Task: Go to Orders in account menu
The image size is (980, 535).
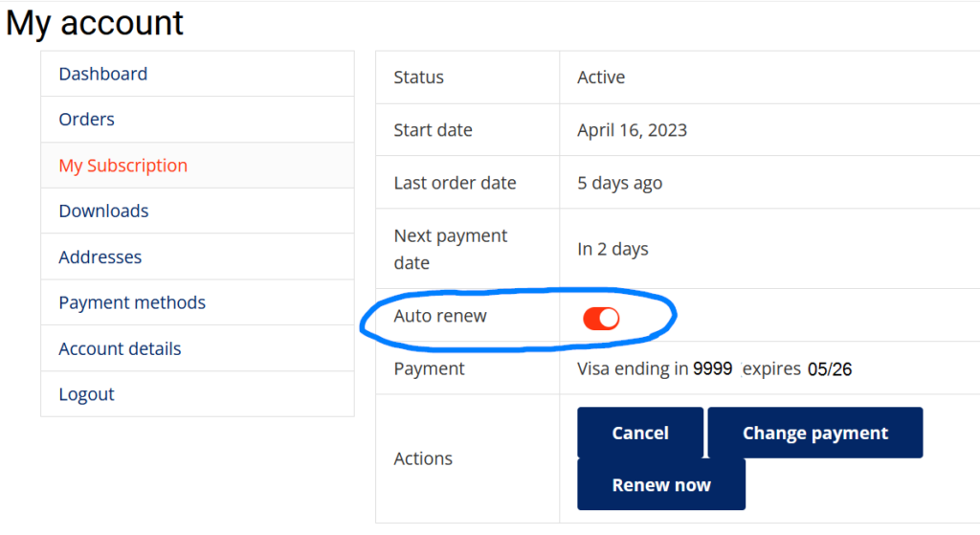Action: pyautogui.click(x=86, y=120)
